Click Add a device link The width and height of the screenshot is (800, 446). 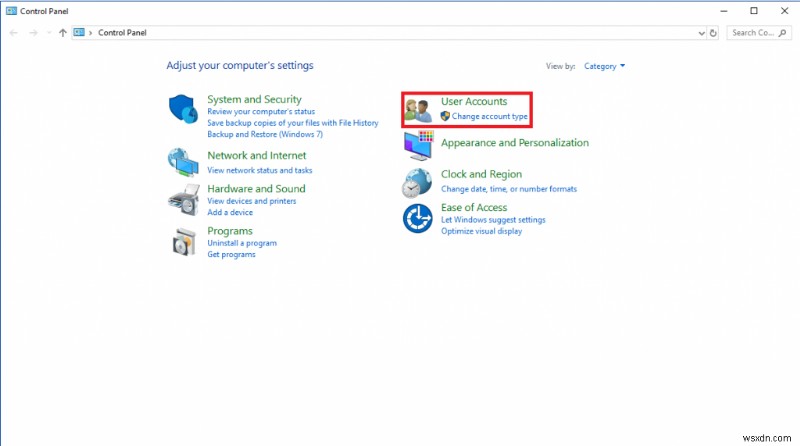click(x=230, y=212)
